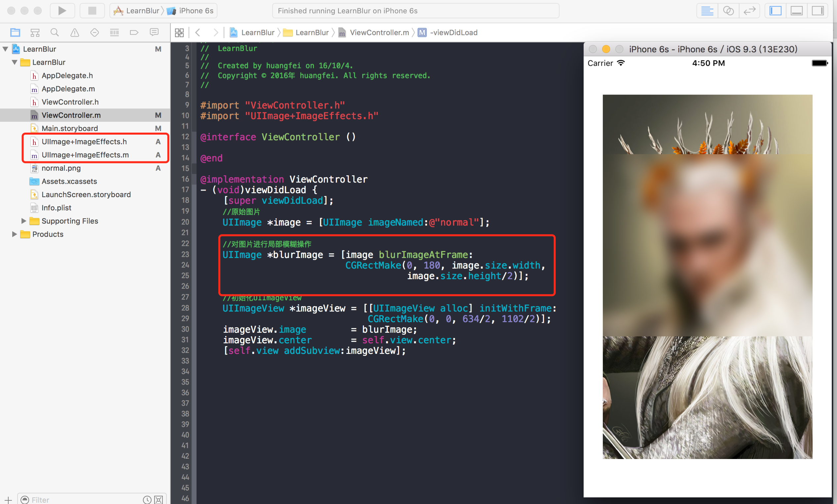Click the Stop button in toolbar

pyautogui.click(x=92, y=11)
